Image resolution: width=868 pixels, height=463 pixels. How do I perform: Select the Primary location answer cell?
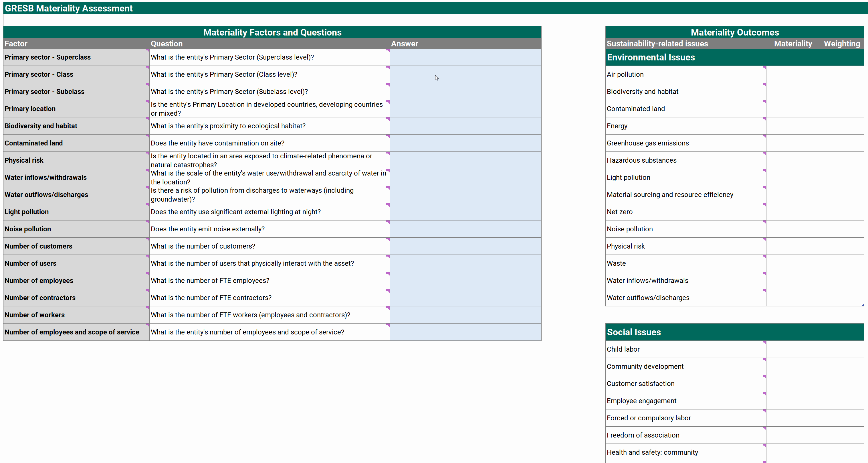(465, 109)
